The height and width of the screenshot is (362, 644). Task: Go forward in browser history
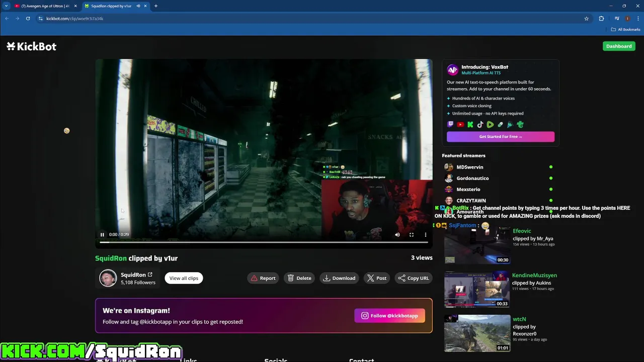17,19
